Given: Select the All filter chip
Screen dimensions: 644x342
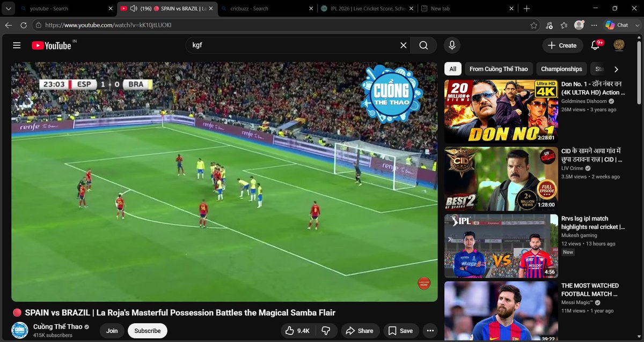Looking at the screenshot, I should tap(453, 69).
